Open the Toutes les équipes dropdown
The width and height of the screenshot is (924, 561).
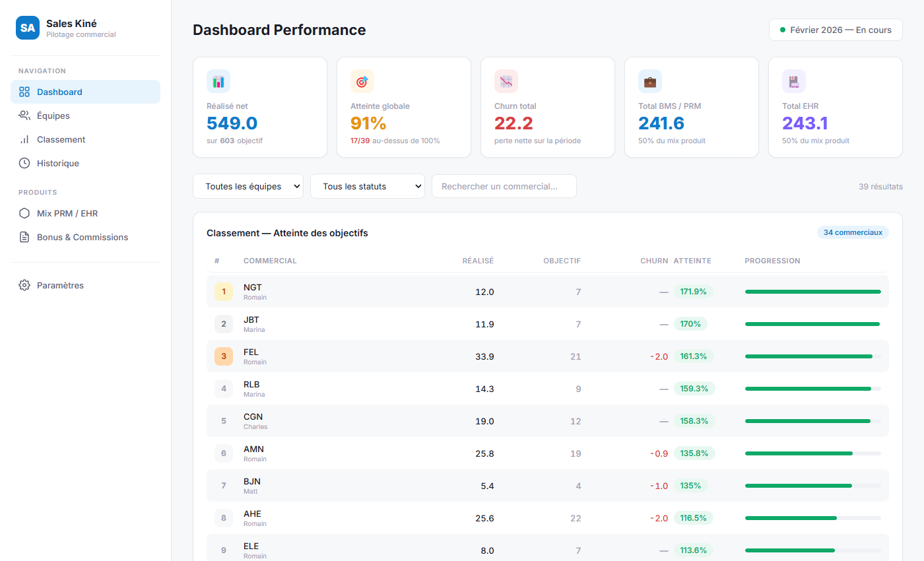pos(247,186)
